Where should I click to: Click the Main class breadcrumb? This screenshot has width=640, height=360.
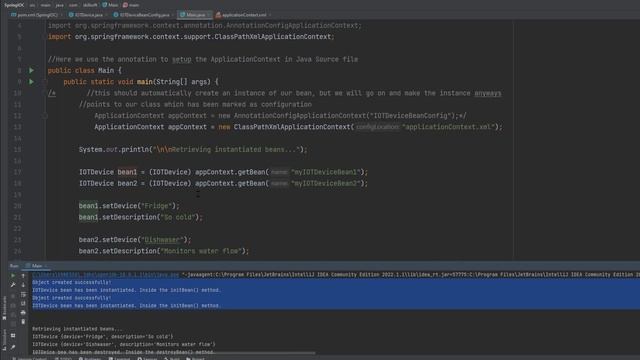point(110,5)
